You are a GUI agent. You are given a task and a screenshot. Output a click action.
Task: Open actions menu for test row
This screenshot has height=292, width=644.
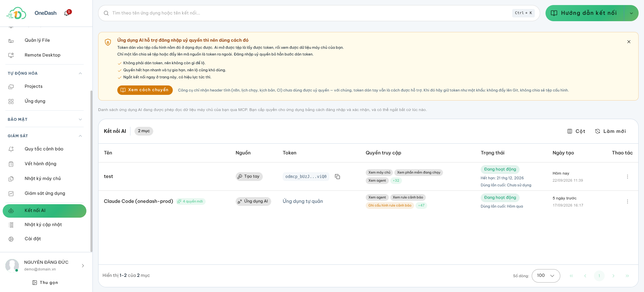pyautogui.click(x=627, y=177)
